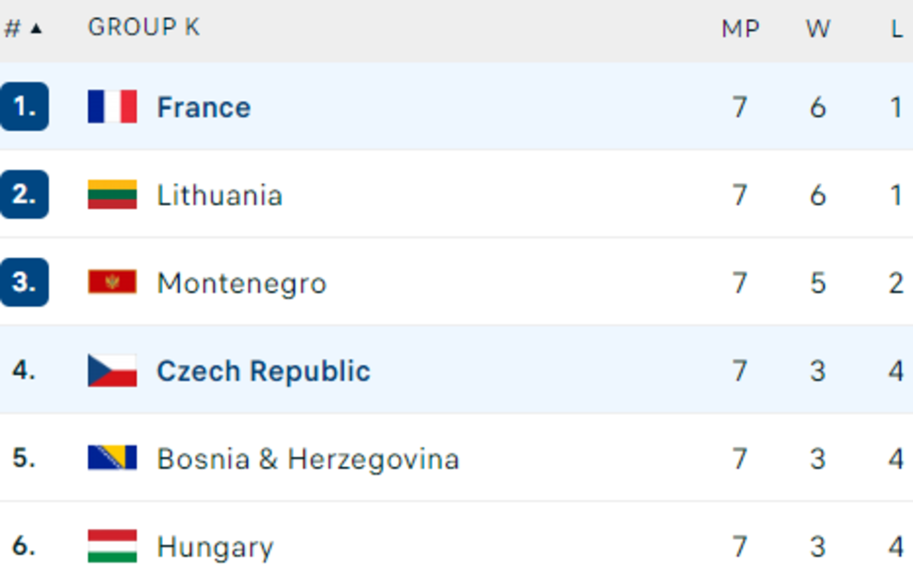Click the GROUP K header label
The image size is (913, 588).
point(144,27)
